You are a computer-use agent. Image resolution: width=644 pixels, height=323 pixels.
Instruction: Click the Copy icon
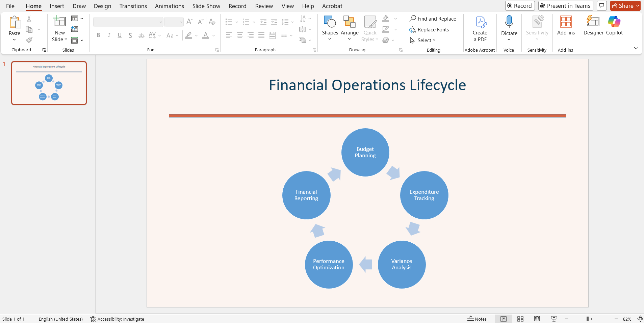pos(29,29)
